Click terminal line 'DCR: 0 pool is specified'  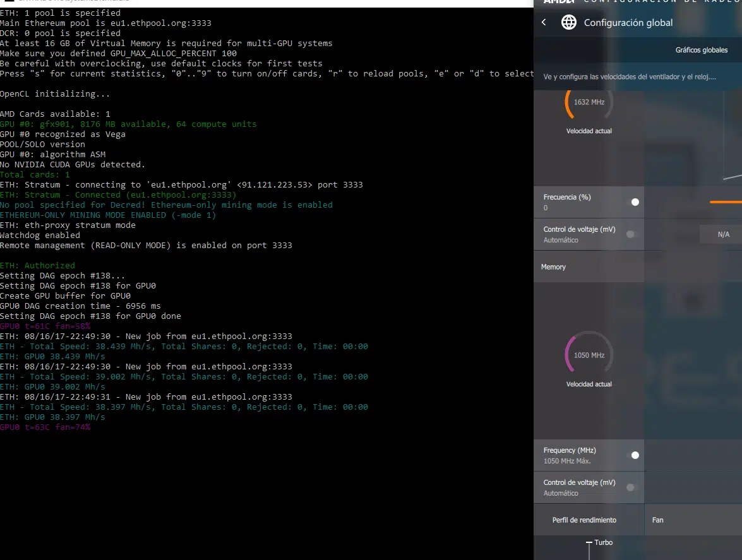coord(60,33)
